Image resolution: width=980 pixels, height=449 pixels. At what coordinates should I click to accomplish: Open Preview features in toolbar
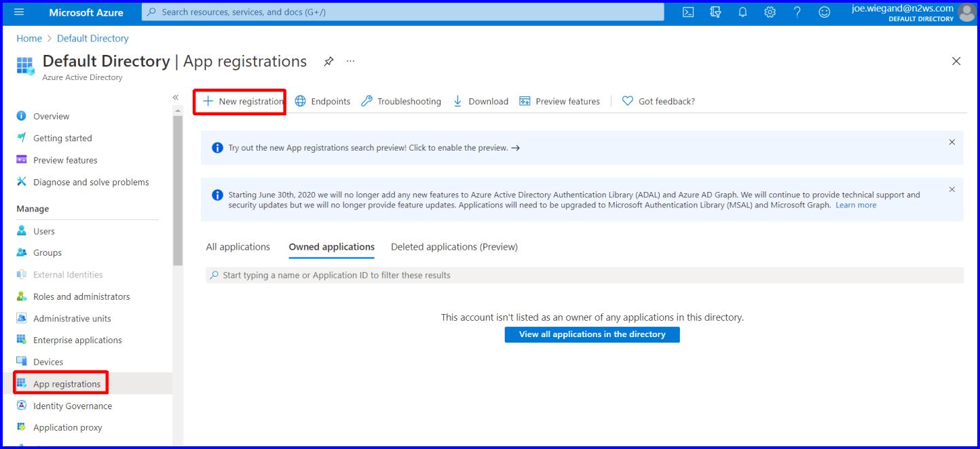(x=559, y=101)
